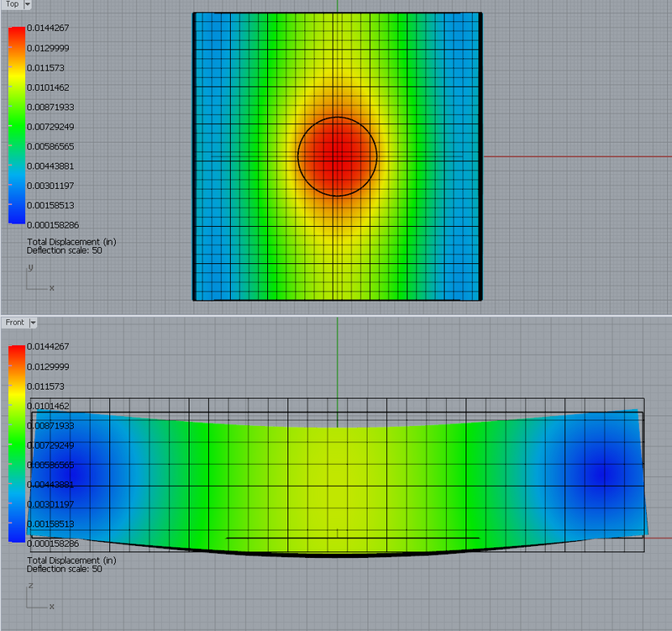Viewport: 672px width, 631px height.
Task: Click the short horizontal line near the Front view bottom
Action: point(353,538)
